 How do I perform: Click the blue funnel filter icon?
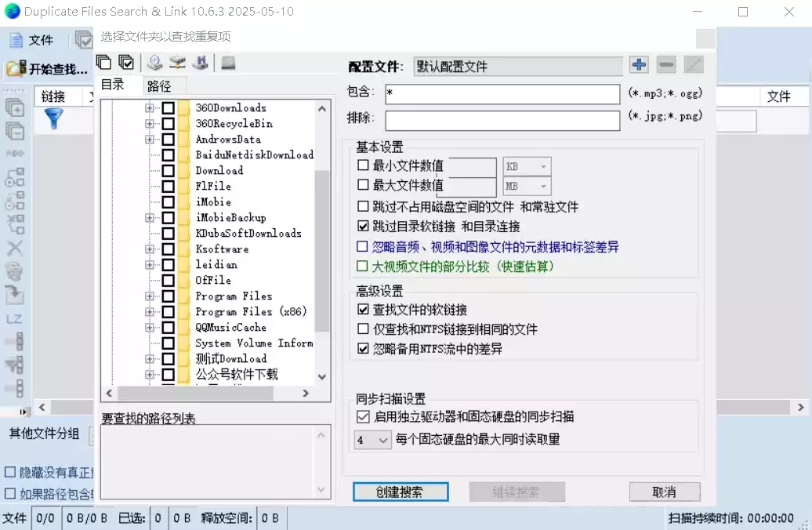tap(54, 118)
